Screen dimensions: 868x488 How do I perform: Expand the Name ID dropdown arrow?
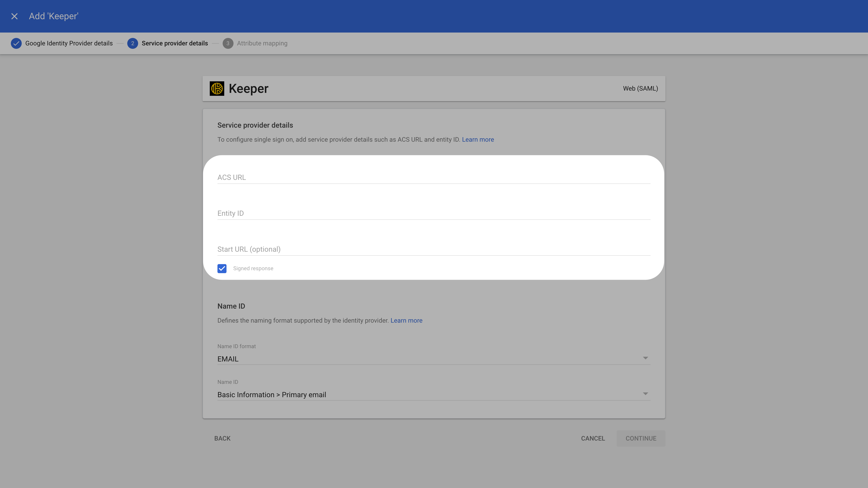coord(645,394)
